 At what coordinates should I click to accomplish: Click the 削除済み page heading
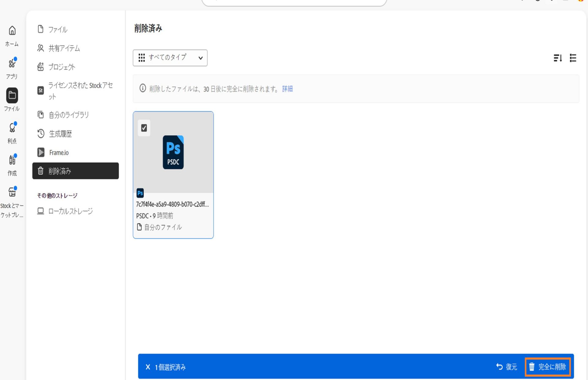[148, 28]
